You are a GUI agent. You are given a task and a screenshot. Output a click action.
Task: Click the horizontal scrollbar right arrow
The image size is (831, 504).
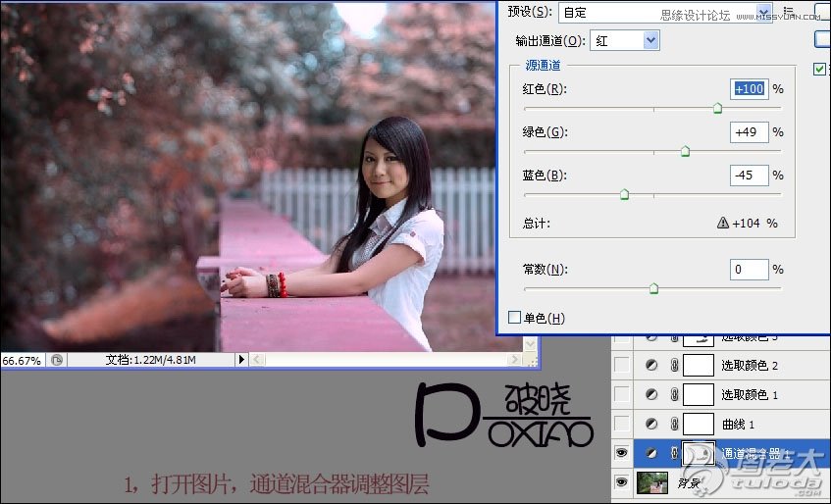513,360
